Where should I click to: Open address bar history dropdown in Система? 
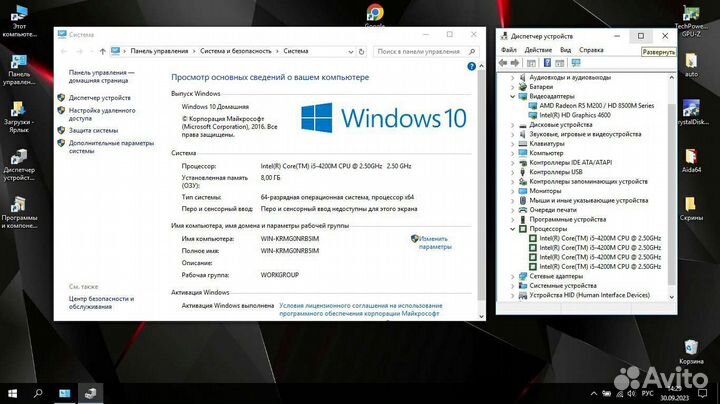coord(350,52)
